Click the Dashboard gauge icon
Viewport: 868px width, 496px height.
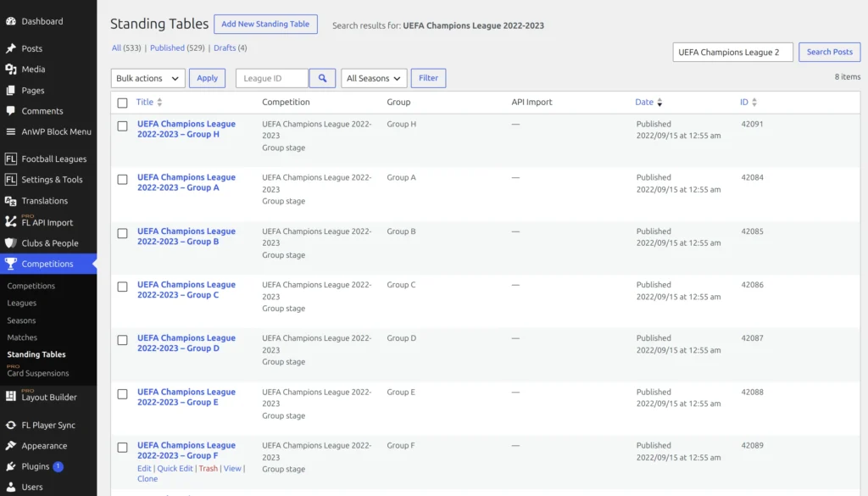[10, 21]
